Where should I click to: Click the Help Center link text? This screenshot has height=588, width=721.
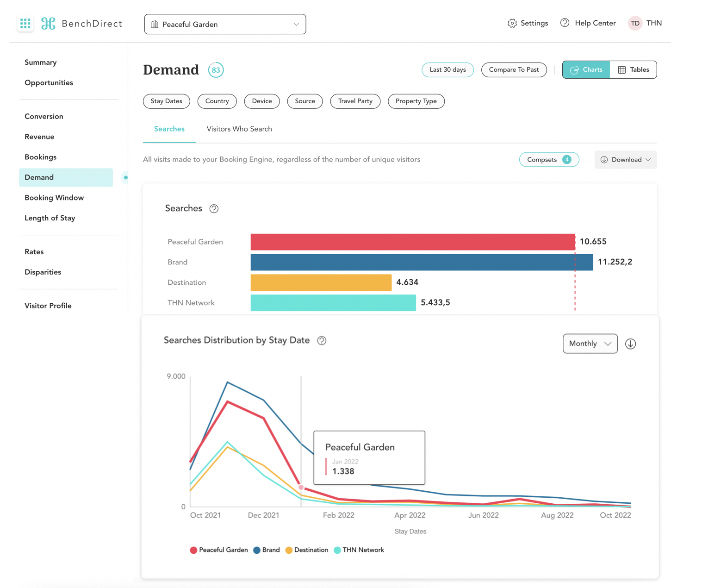(595, 23)
